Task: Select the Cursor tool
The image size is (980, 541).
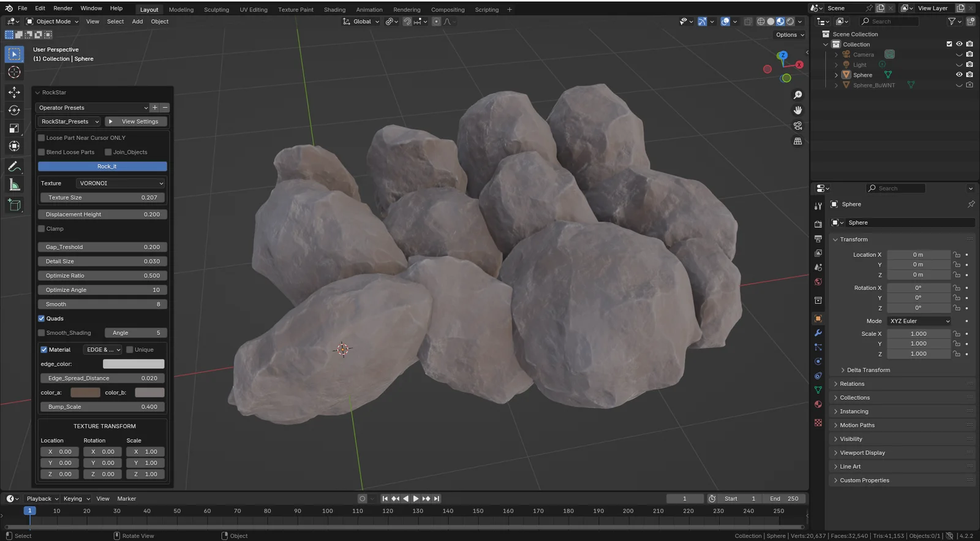Action: pyautogui.click(x=14, y=72)
